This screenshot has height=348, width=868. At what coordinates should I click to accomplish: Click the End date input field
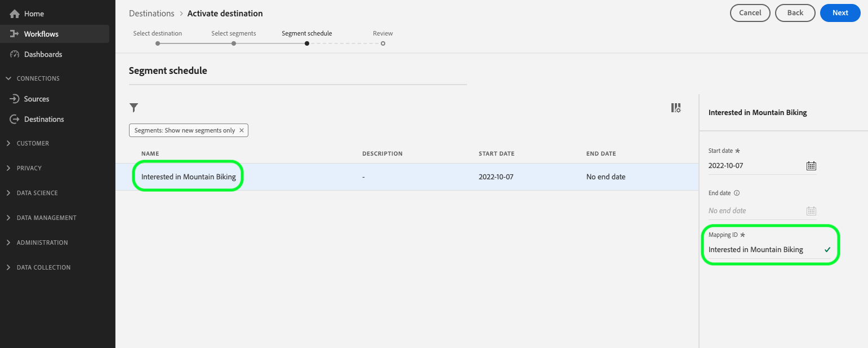pyautogui.click(x=762, y=211)
